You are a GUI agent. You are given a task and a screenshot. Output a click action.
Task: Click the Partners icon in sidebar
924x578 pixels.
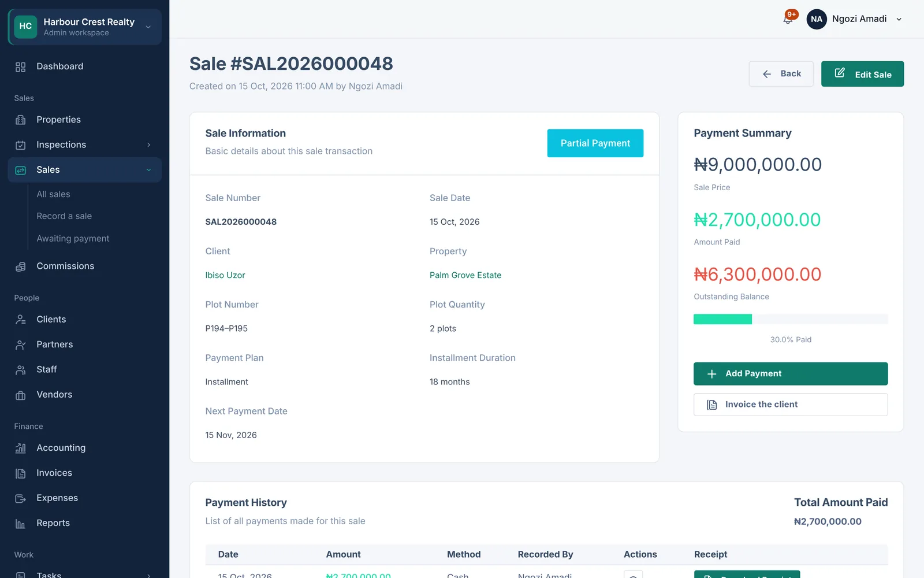21,345
